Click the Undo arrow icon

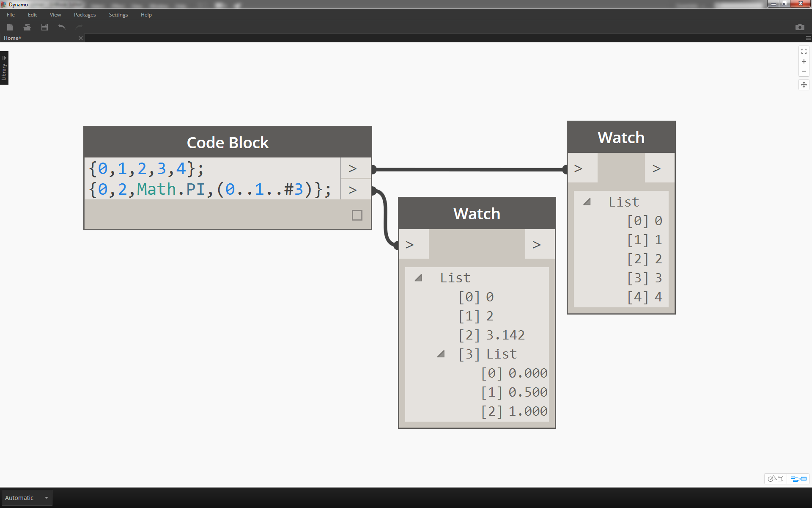click(62, 27)
